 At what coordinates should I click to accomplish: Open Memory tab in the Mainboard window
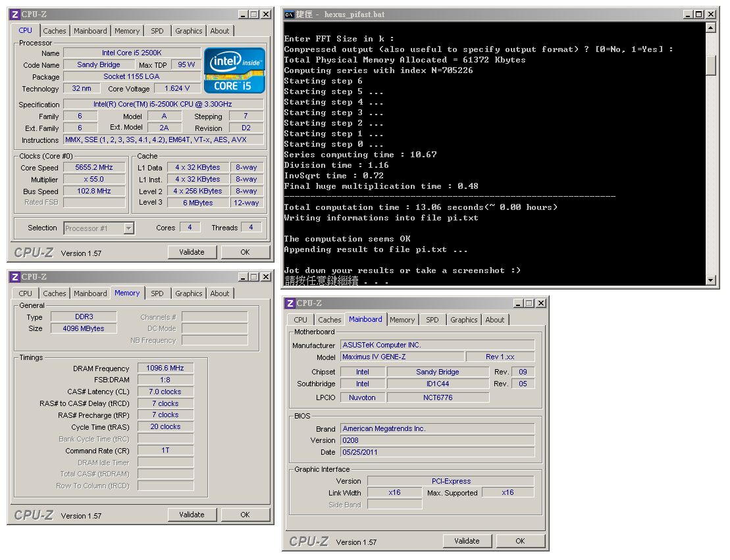(x=402, y=320)
